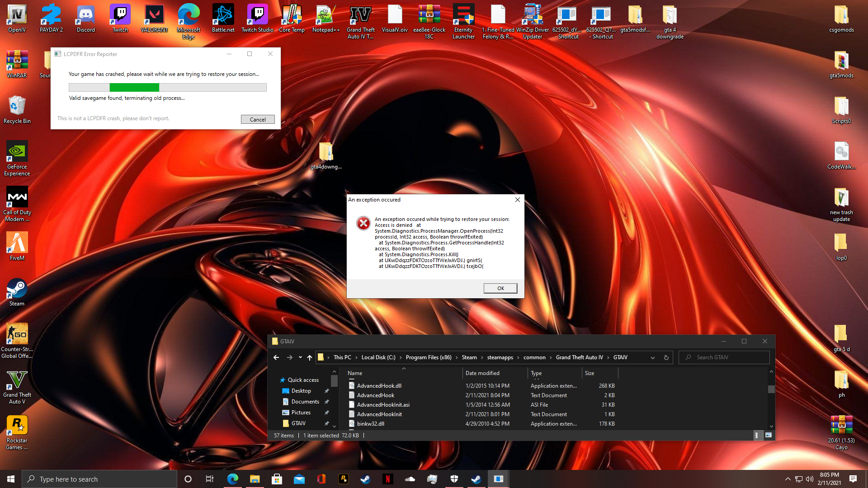The width and height of the screenshot is (868, 488).
Task: Cancel the LCPDFR Error Reporter
Action: coord(257,119)
